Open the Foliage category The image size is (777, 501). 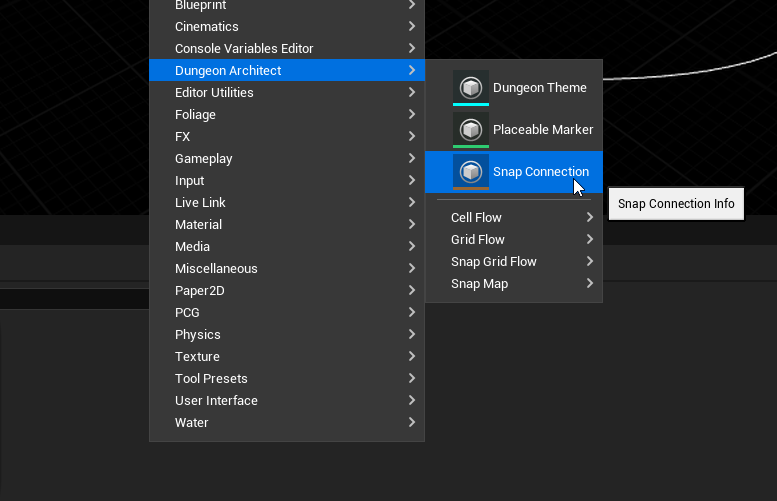click(x=287, y=114)
